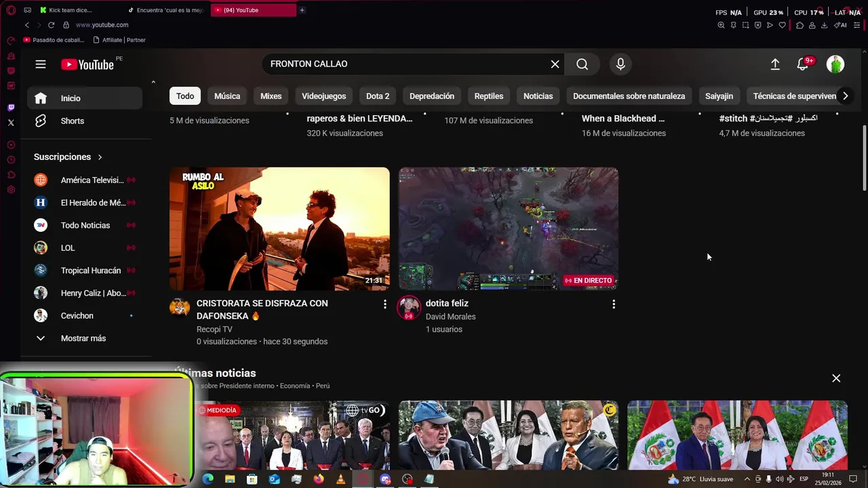Go to Inicio in the sidebar
The width and height of the screenshot is (868, 488).
coord(85,98)
